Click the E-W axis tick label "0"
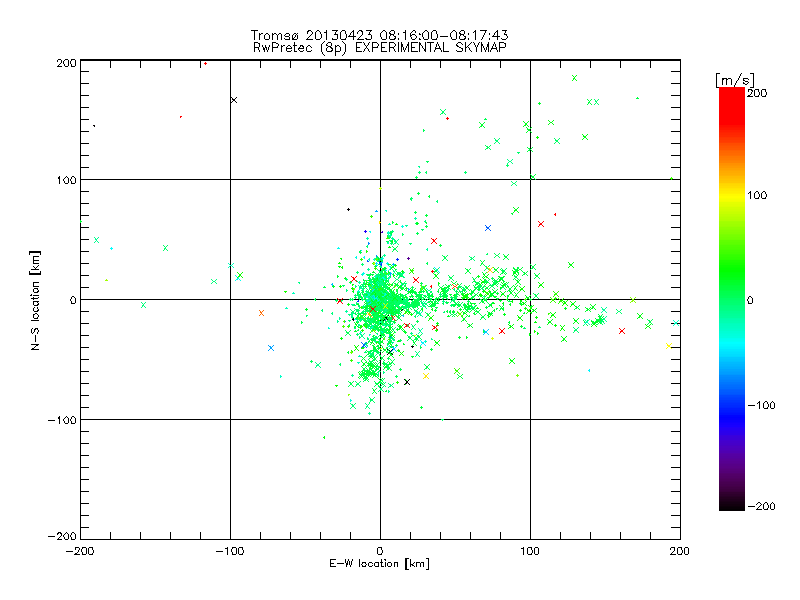The height and width of the screenshot is (600, 800). click(380, 551)
